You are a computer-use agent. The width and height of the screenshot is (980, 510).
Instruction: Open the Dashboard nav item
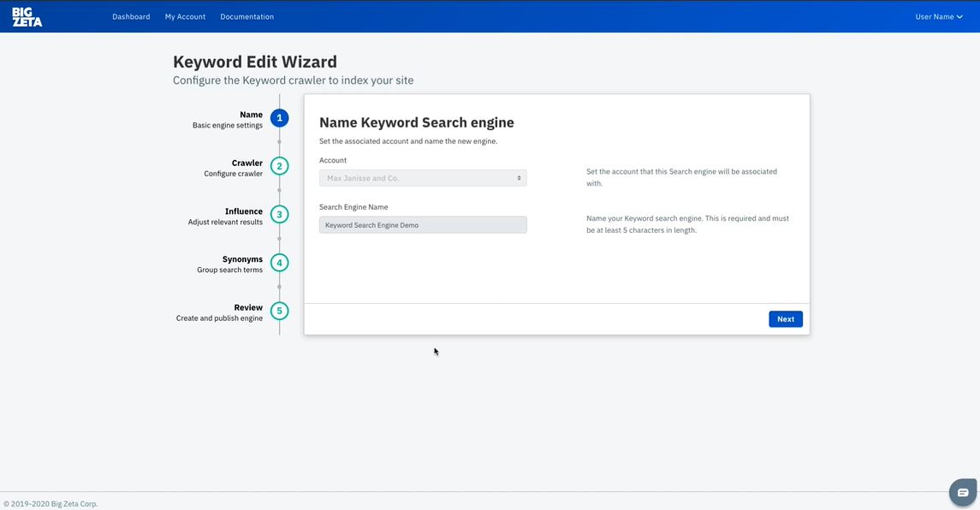(131, 17)
